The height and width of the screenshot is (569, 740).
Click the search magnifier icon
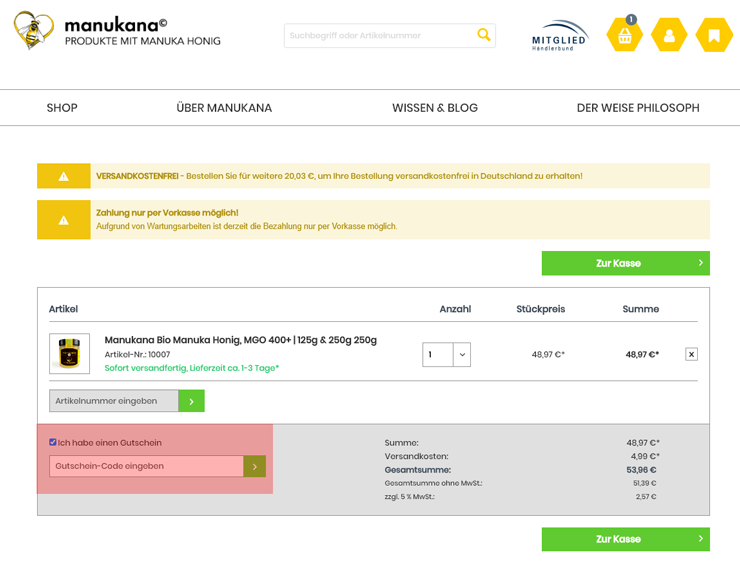click(483, 34)
